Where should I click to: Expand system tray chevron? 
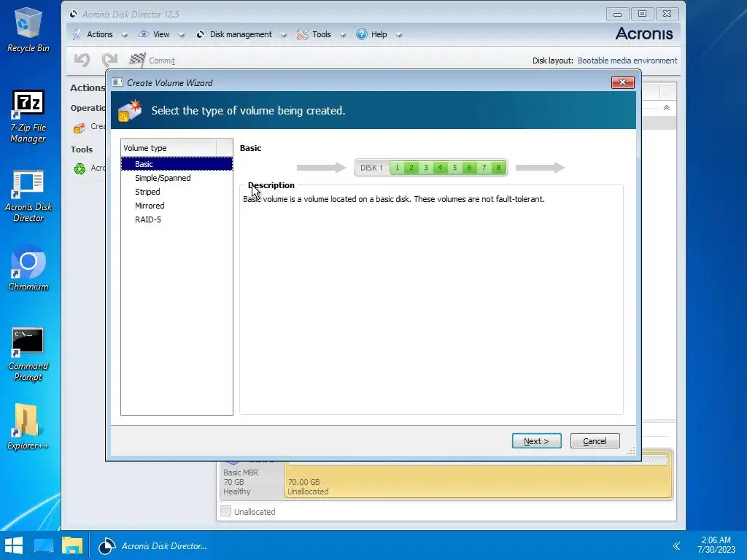tap(676, 545)
